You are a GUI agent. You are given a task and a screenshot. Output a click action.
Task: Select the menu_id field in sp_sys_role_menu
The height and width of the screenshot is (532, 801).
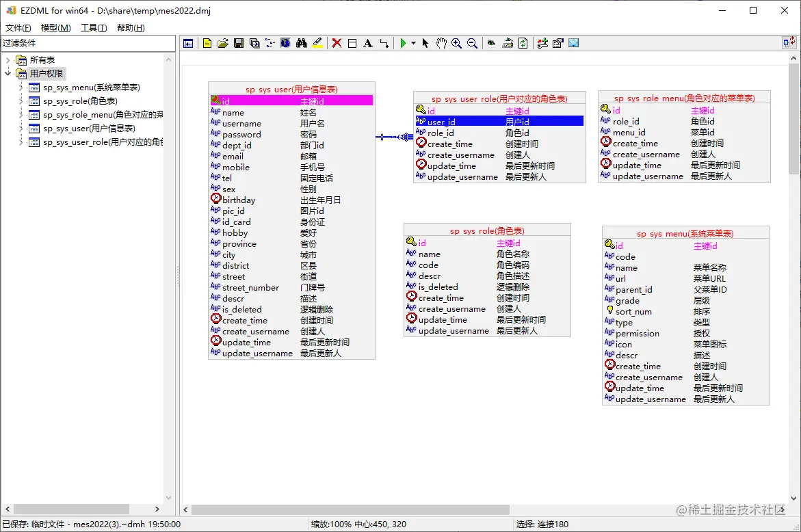click(x=685, y=132)
